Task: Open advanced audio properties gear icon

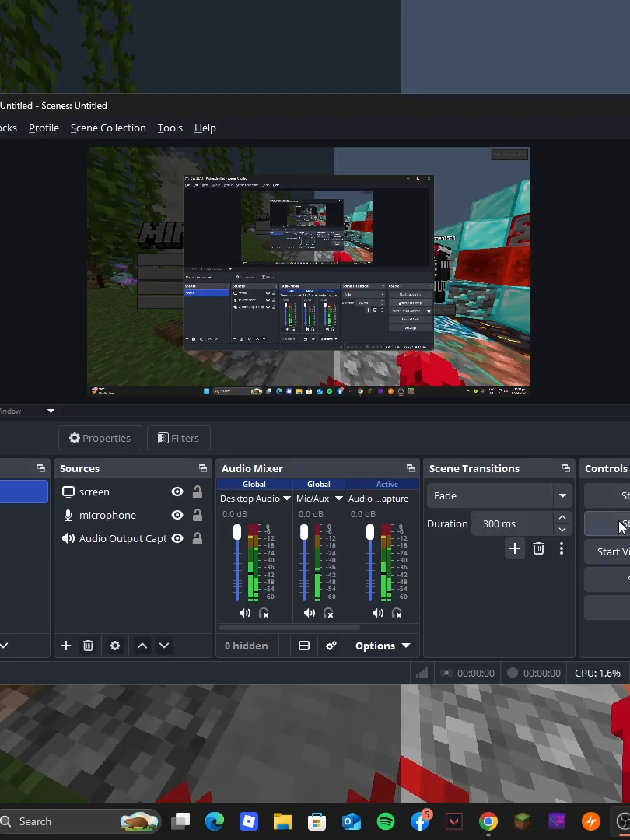Action: point(331,646)
